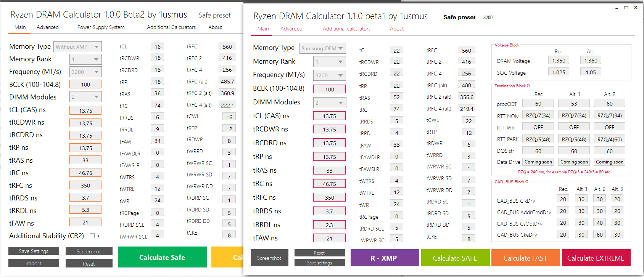Image resolution: width=644 pixels, height=277 pixels.
Task: Click BCLK field in 1.1.0 beta1 window
Action: point(330,89)
